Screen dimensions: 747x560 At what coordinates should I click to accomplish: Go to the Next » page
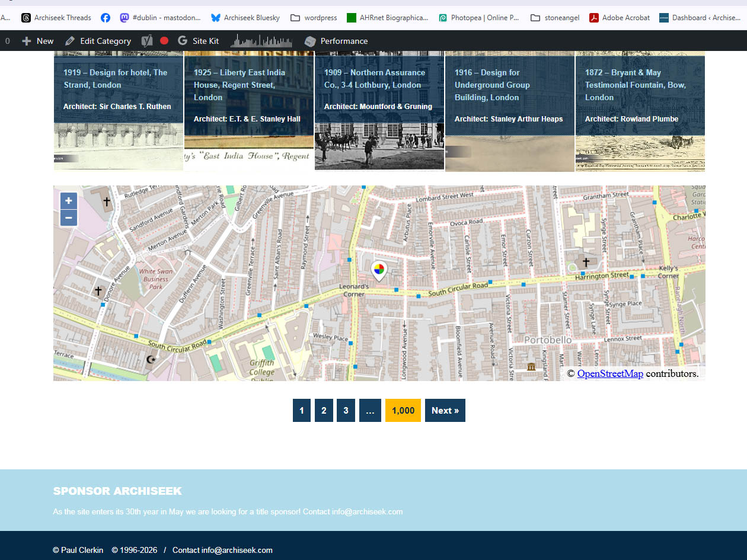click(445, 411)
